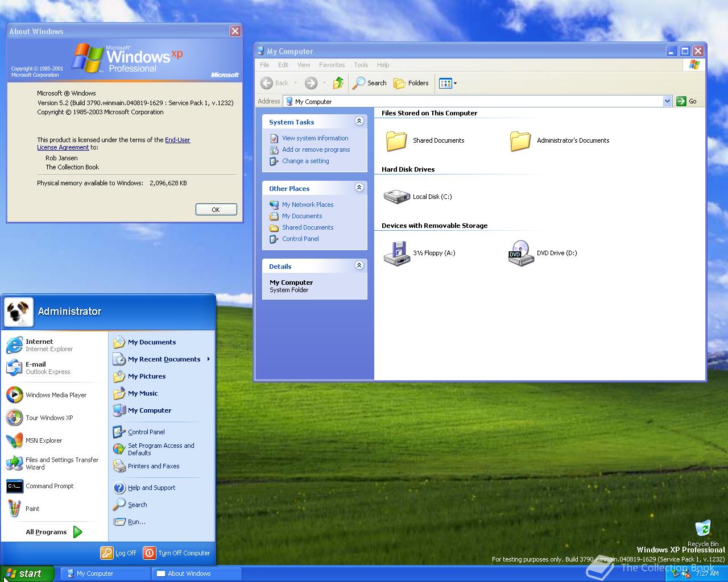
Task: Open the Tools menu
Action: point(361,65)
